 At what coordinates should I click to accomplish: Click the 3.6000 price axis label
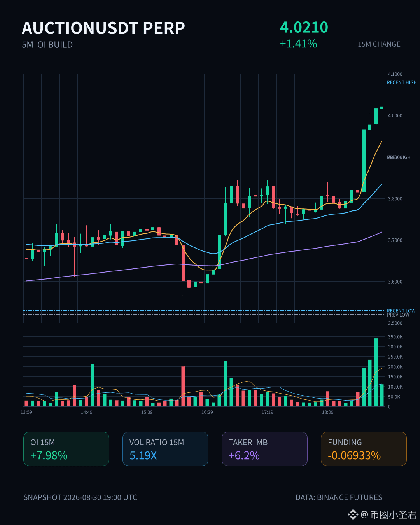(395, 282)
